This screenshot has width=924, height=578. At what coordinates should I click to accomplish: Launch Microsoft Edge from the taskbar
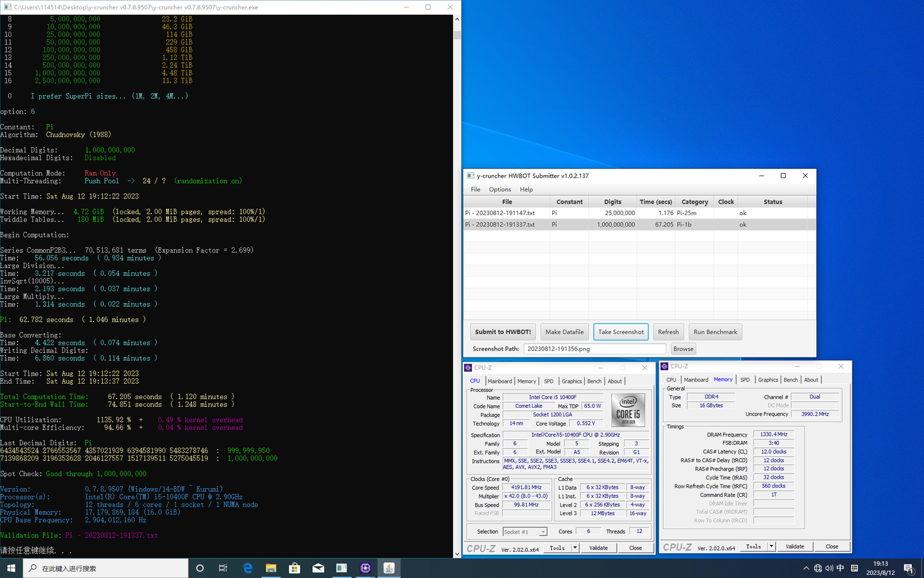pos(248,568)
